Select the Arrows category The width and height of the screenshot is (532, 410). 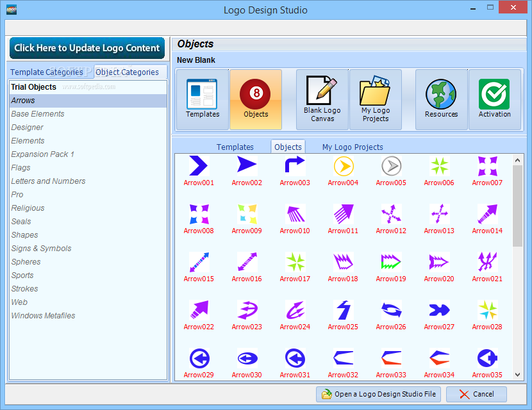tap(88, 101)
